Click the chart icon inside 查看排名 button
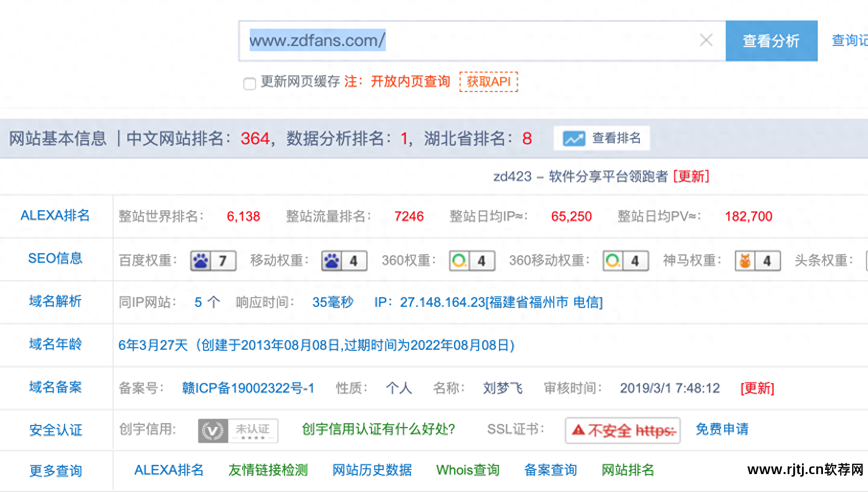Image resolution: width=868 pixels, height=493 pixels. coord(574,138)
